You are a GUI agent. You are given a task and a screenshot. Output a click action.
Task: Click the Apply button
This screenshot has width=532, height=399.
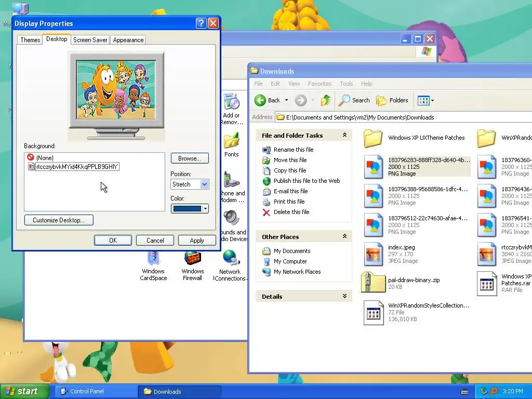(197, 240)
